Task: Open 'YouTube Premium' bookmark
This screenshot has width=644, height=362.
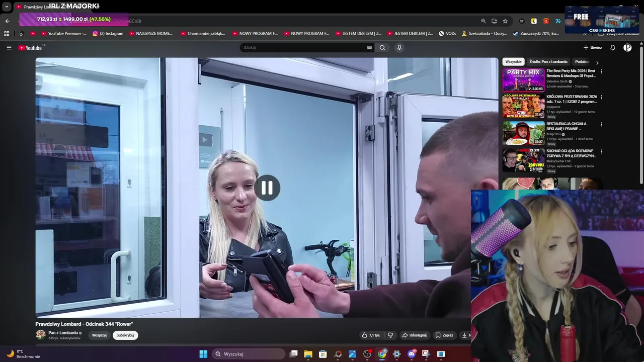Action: pyautogui.click(x=63, y=34)
